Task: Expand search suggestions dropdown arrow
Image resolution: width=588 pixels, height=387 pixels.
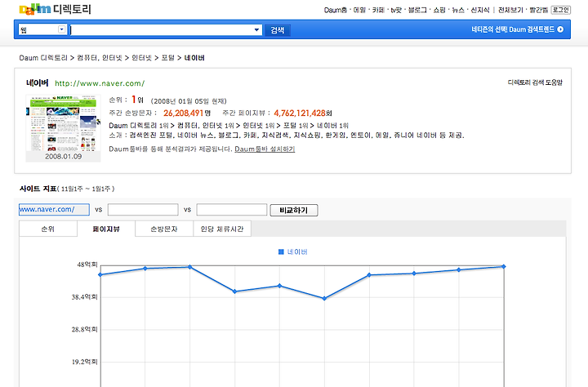Action: 257,30
